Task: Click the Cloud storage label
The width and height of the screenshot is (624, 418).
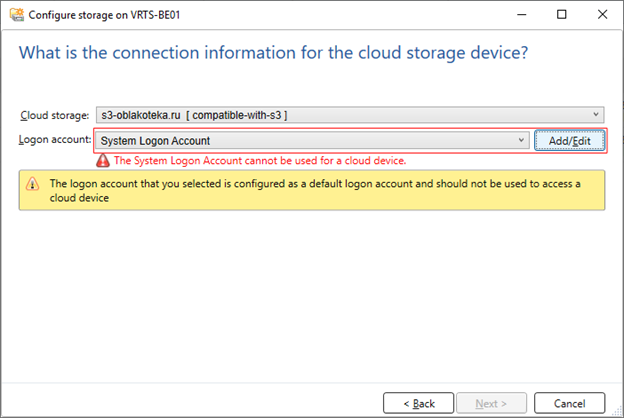Action: pyautogui.click(x=55, y=115)
